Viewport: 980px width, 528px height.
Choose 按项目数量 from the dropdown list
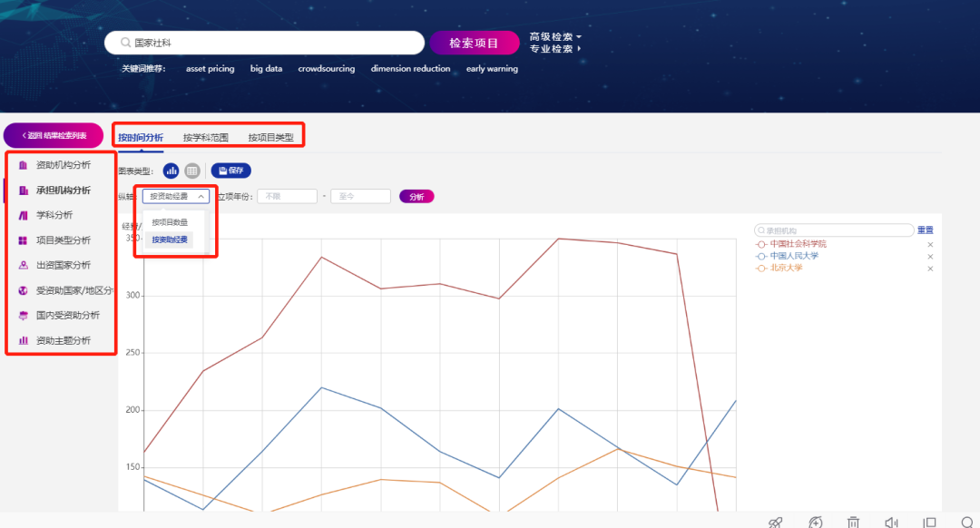[170, 222]
